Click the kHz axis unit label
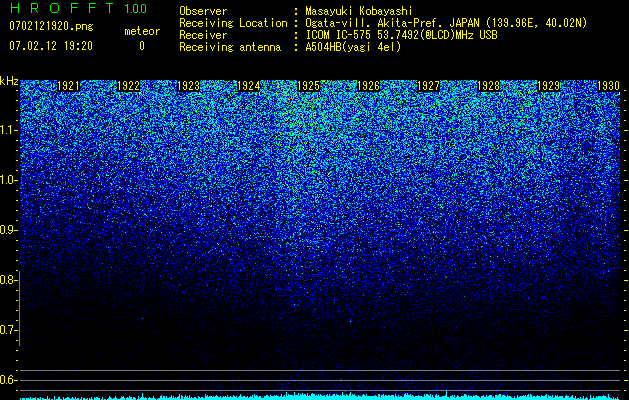The height and width of the screenshot is (400, 629). [x=9, y=82]
